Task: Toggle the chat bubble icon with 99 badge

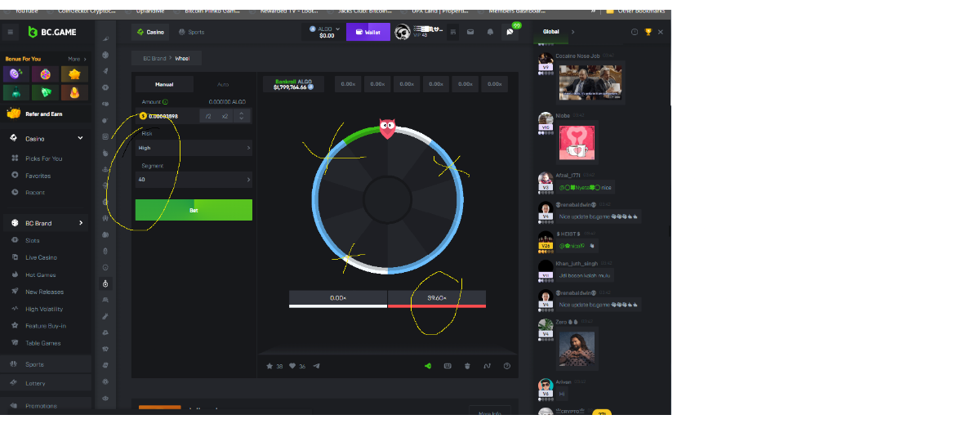Action: pos(510,32)
